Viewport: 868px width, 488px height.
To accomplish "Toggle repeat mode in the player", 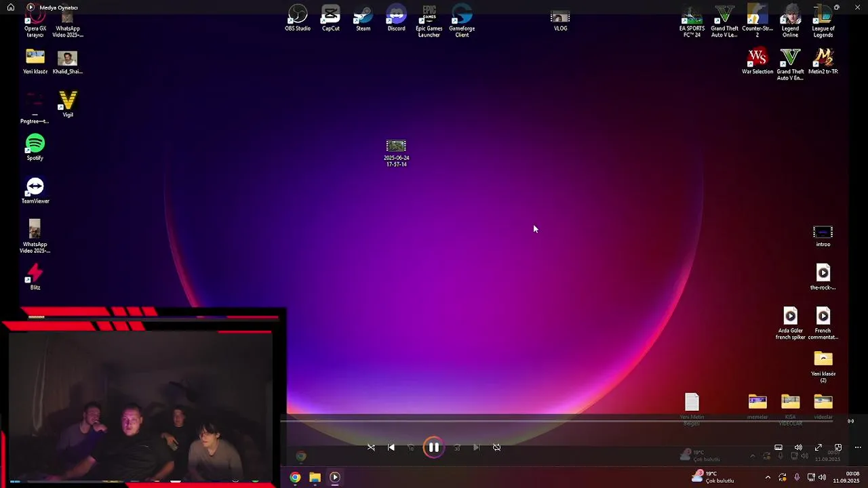I will (496, 447).
